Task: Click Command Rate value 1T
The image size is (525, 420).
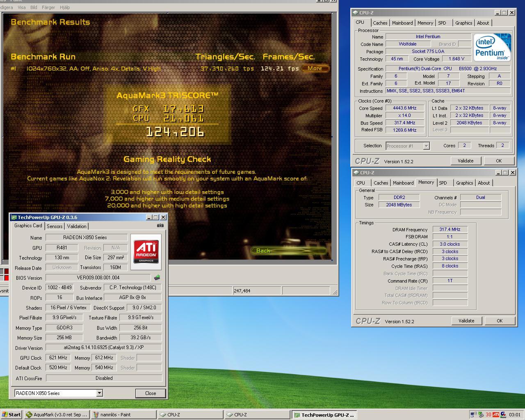Action: pyautogui.click(x=450, y=281)
